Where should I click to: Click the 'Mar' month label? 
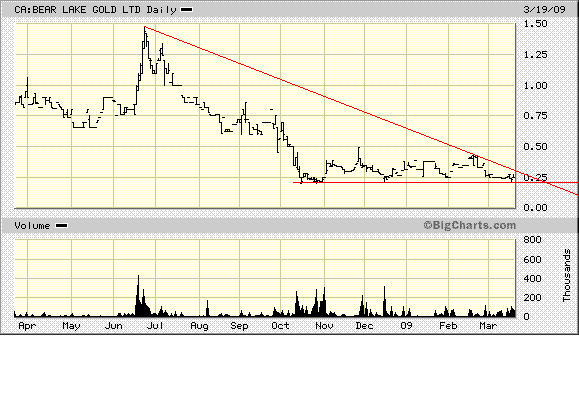coord(488,326)
